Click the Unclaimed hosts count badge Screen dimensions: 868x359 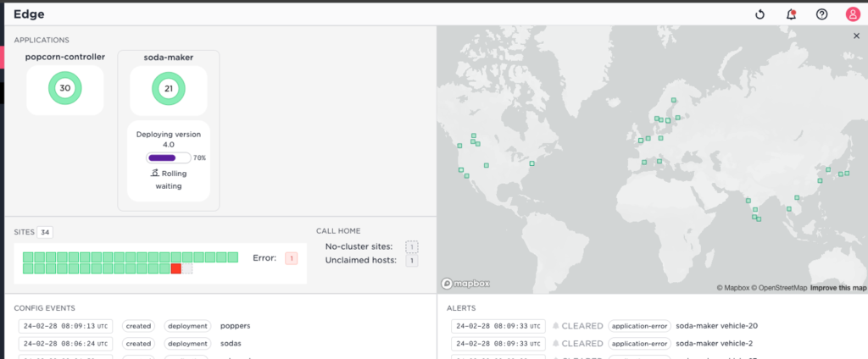[411, 261]
